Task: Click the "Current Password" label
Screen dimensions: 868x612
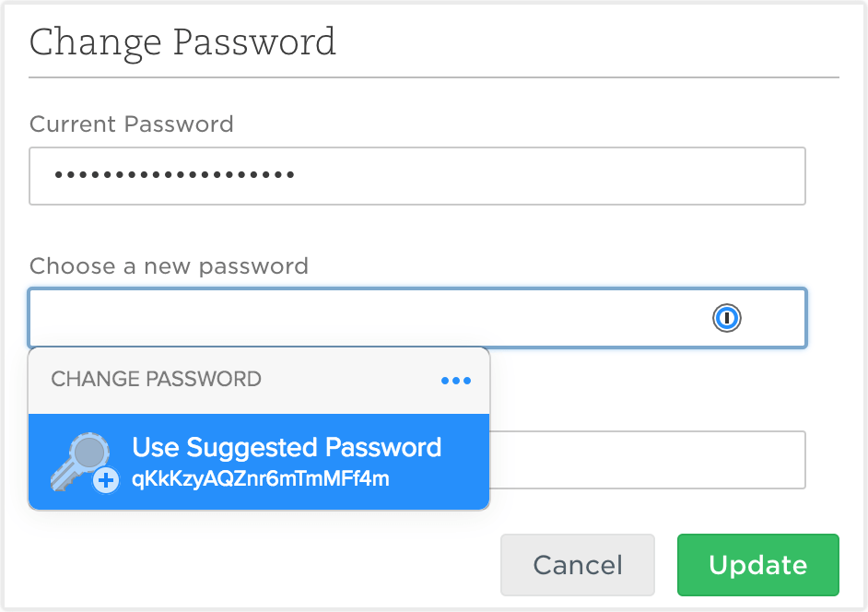Action: 131,124
